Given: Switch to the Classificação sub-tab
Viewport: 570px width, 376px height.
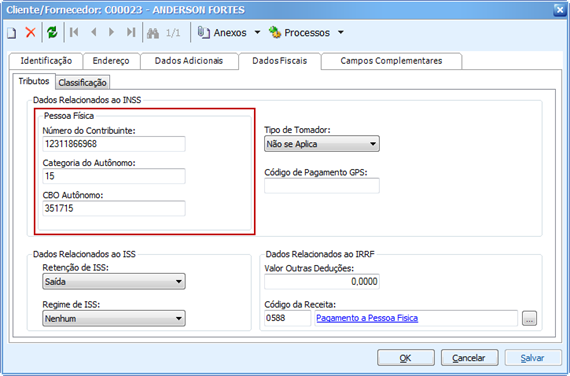Looking at the screenshot, I should (83, 83).
